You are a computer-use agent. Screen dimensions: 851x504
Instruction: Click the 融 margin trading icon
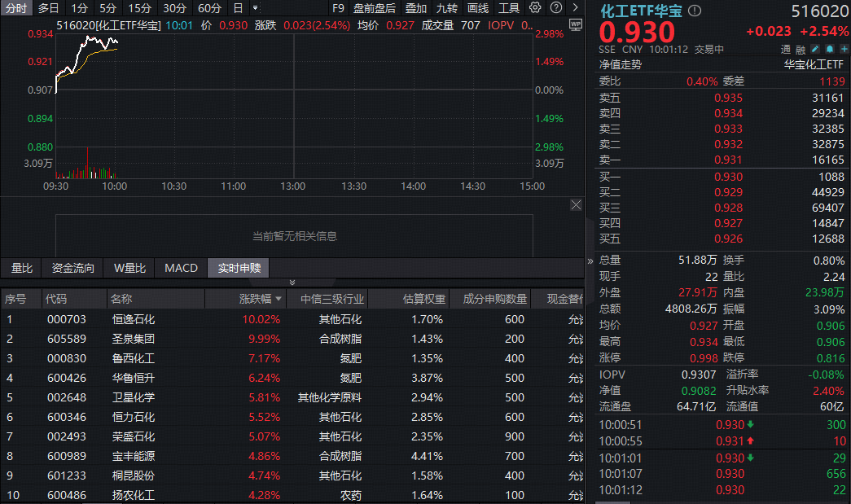pyautogui.click(x=803, y=50)
